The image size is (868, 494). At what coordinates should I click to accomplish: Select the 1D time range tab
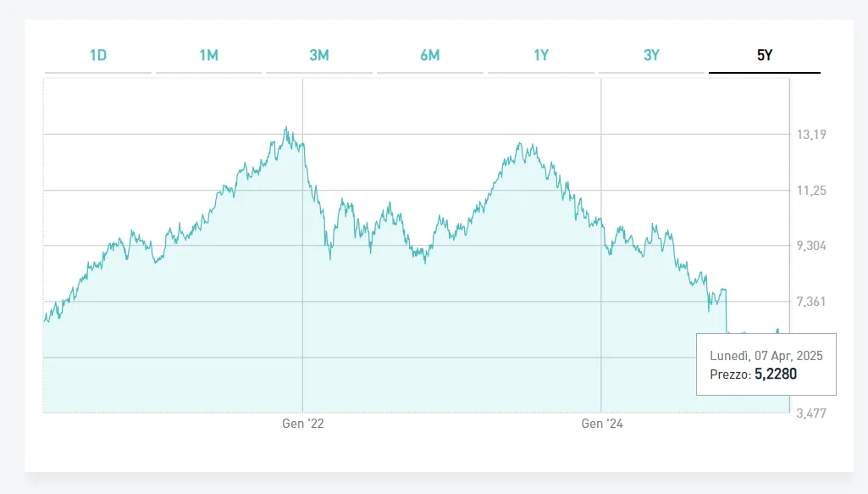coord(98,56)
